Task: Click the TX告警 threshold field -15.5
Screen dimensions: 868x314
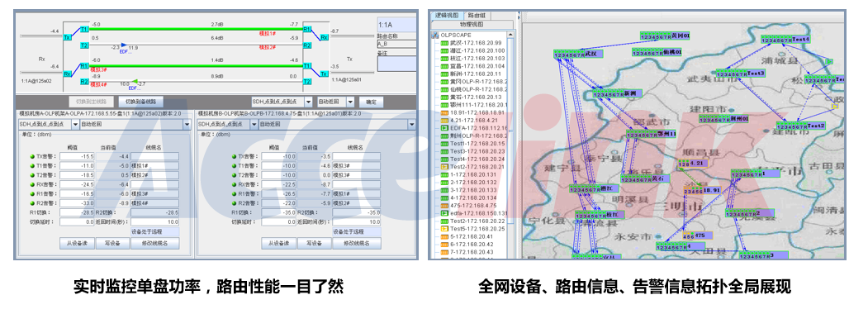Action: (x=78, y=156)
